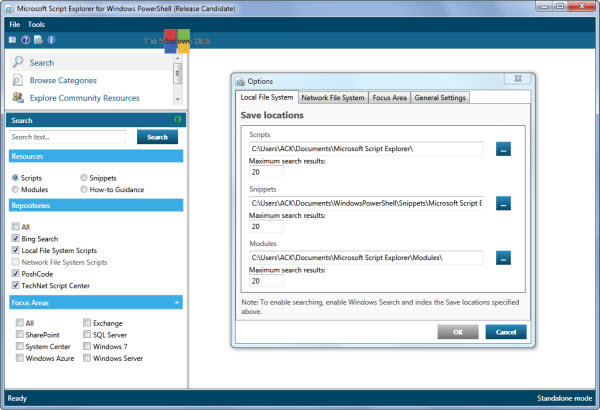Image resolution: width=600 pixels, height=410 pixels.
Task: Collapse the Focus Areas section arrow
Action: (176, 302)
